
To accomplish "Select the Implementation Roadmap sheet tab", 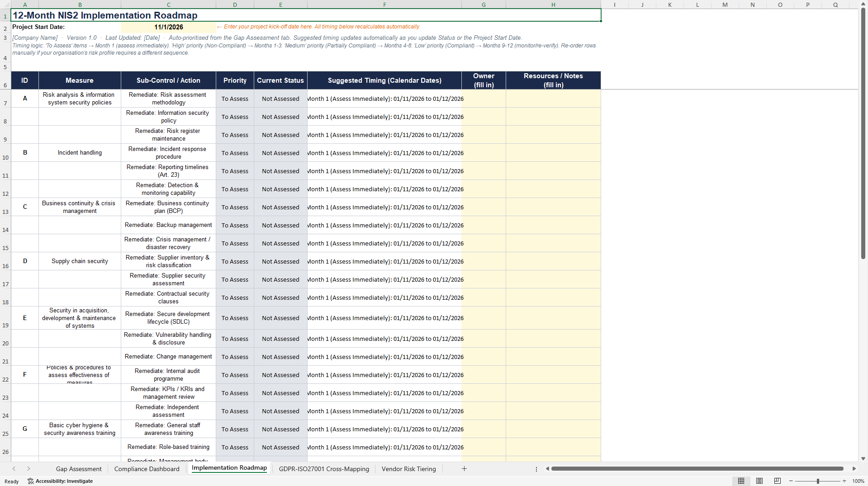I will [229, 468].
